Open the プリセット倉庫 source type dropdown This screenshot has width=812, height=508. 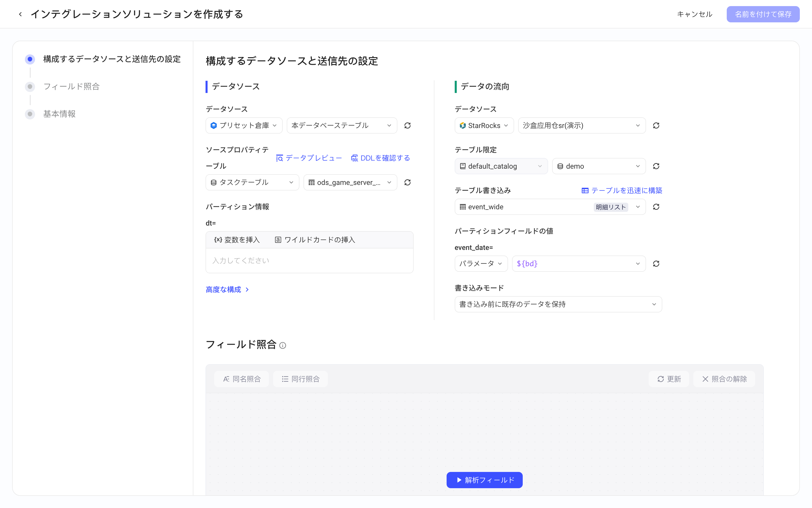[x=244, y=125]
